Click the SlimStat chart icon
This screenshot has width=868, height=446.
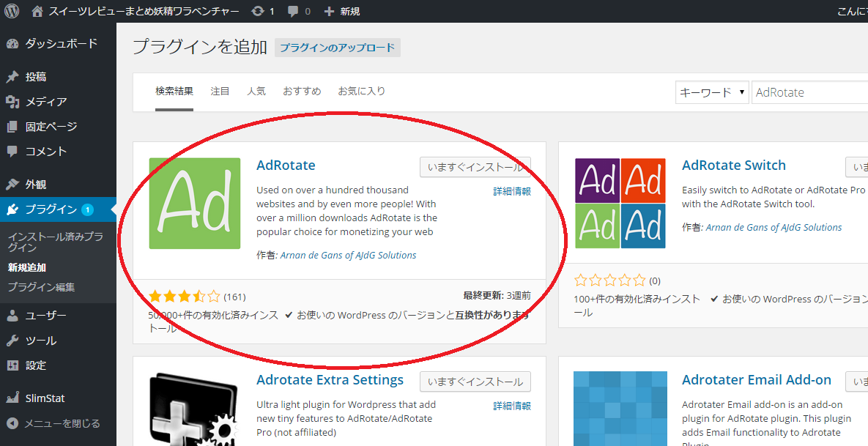coord(12,398)
